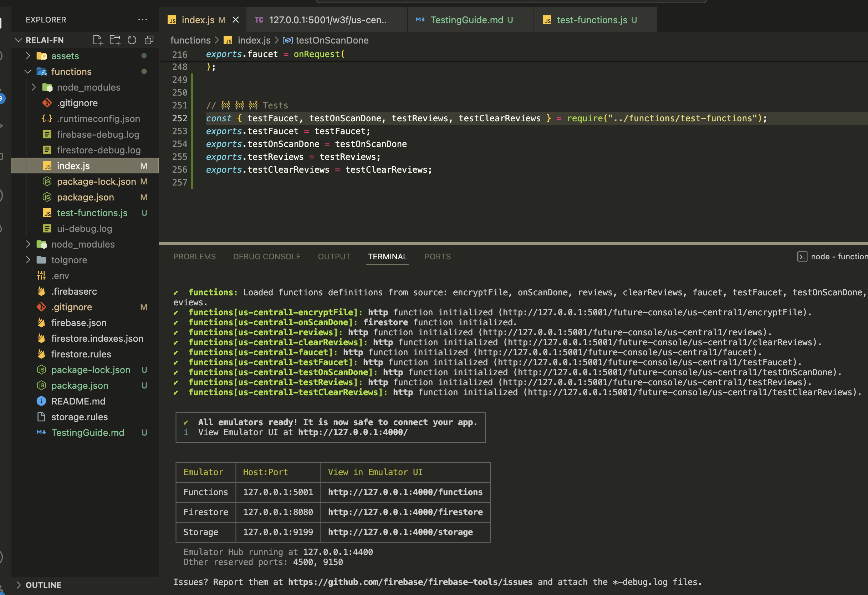Image resolution: width=868 pixels, height=595 pixels.
Task: Select index.js in the Explorer tree
Action: point(85,166)
